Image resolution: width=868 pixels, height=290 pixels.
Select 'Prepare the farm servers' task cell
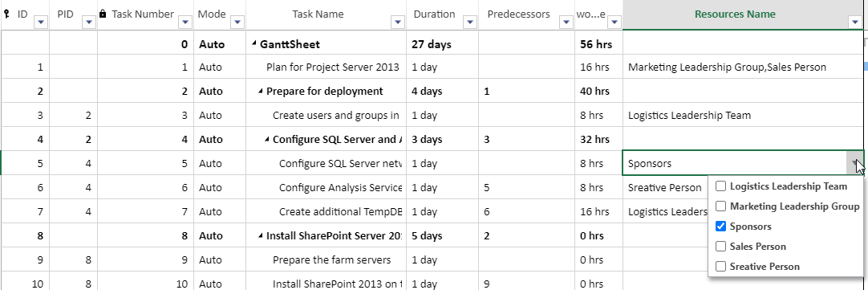tap(327, 259)
